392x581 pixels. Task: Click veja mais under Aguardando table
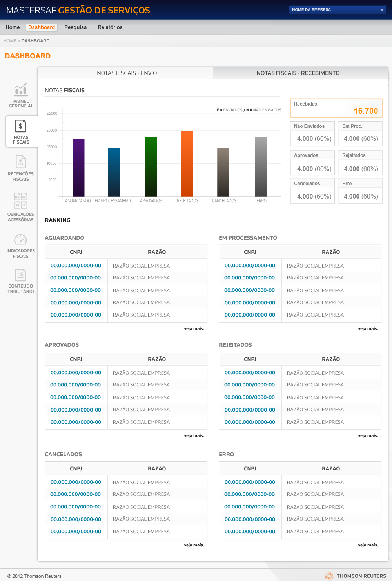tap(195, 329)
